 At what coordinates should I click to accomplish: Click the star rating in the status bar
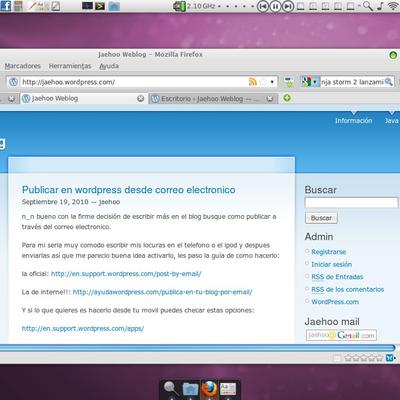coord(363,358)
